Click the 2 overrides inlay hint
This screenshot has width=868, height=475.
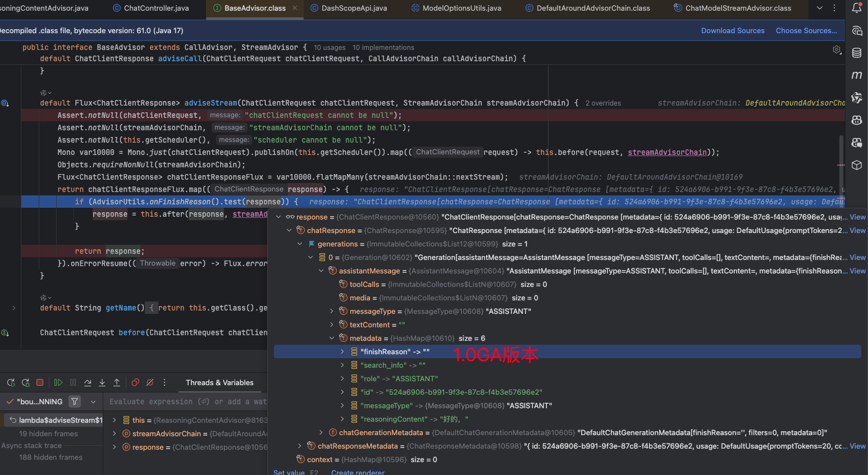pos(603,103)
